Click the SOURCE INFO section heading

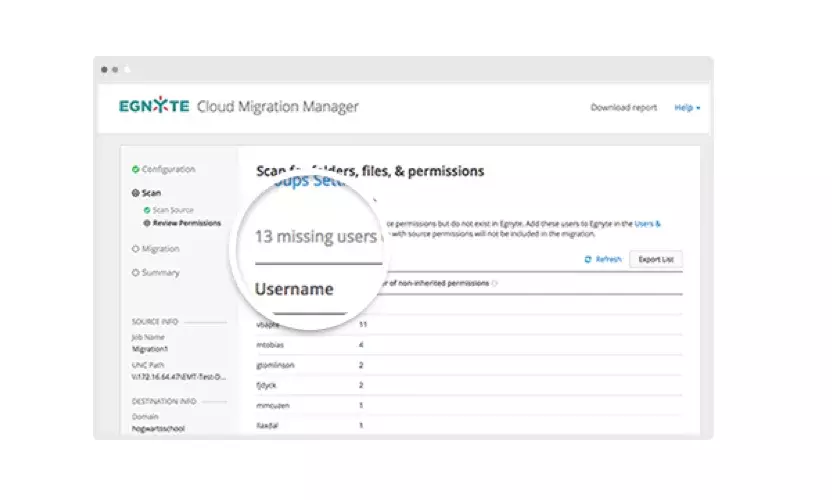[x=155, y=322]
